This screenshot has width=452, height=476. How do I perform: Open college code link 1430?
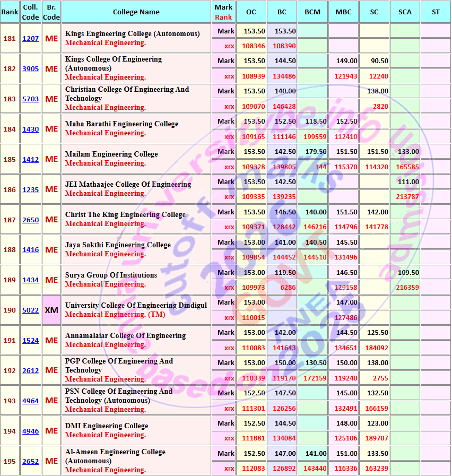click(x=30, y=129)
